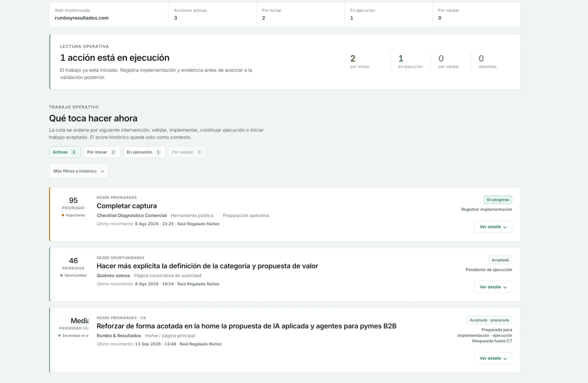Viewport: 588px width, 383px height.
Task: Click the 0 retenidas counter
Action: tap(487, 61)
